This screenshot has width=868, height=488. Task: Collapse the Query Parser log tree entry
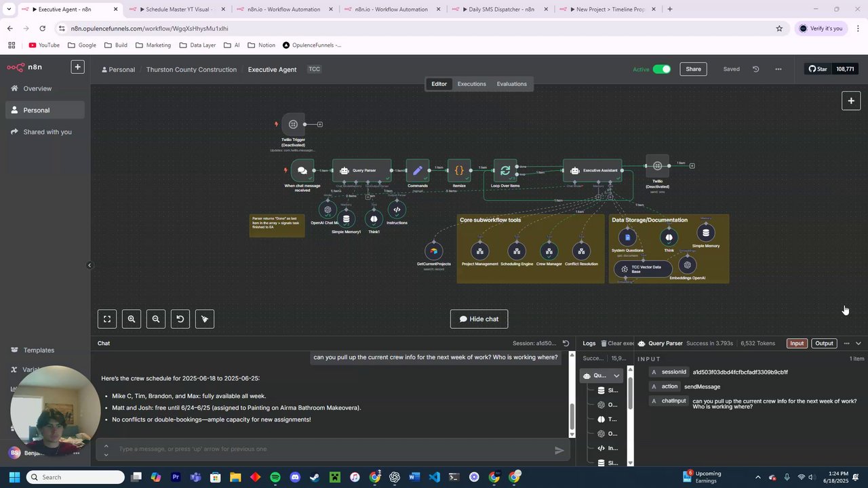pos(616,375)
